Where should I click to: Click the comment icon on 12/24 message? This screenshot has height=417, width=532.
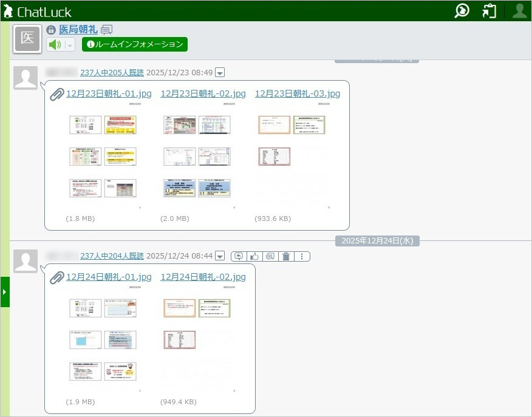pyautogui.click(x=270, y=257)
